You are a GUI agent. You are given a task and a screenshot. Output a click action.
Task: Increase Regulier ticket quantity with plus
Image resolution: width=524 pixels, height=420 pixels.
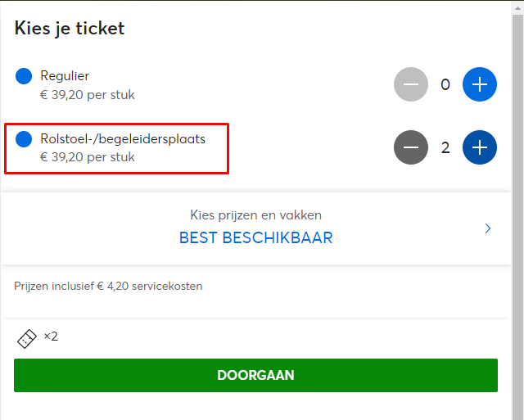[x=480, y=84]
